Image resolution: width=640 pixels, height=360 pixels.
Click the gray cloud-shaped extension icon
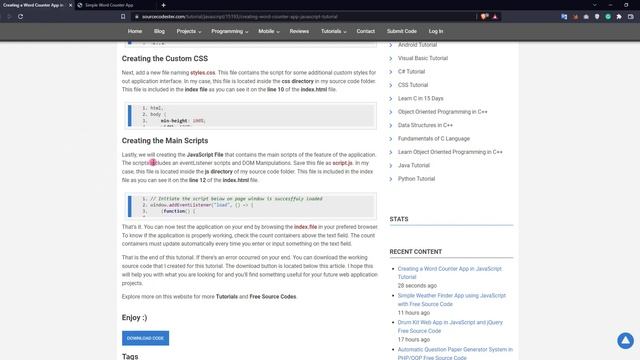(x=586, y=17)
